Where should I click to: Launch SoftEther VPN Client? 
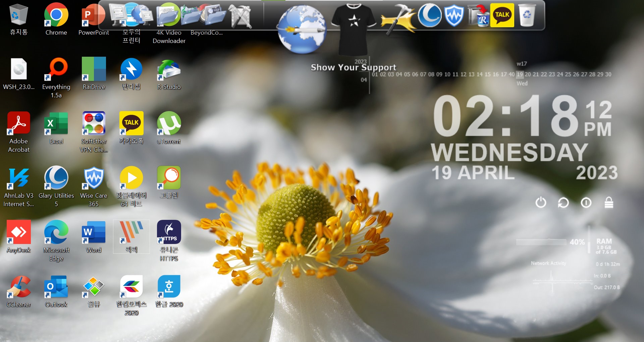point(94,132)
